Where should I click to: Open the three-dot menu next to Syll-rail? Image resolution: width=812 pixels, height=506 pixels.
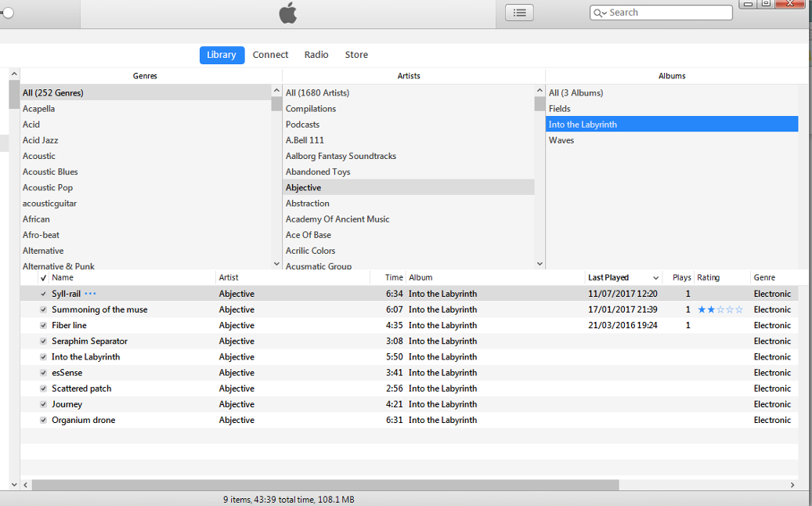tap(90, 294)
